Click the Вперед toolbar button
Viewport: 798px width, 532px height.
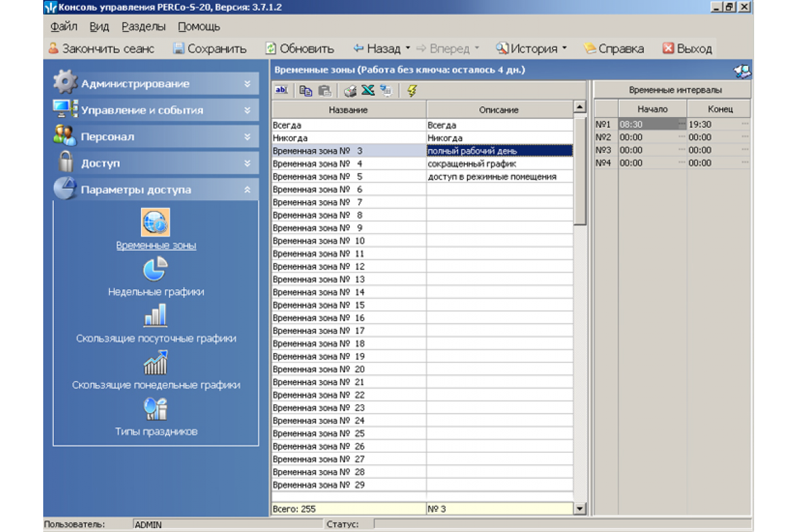pyautogui.click(x=443, y=49)
